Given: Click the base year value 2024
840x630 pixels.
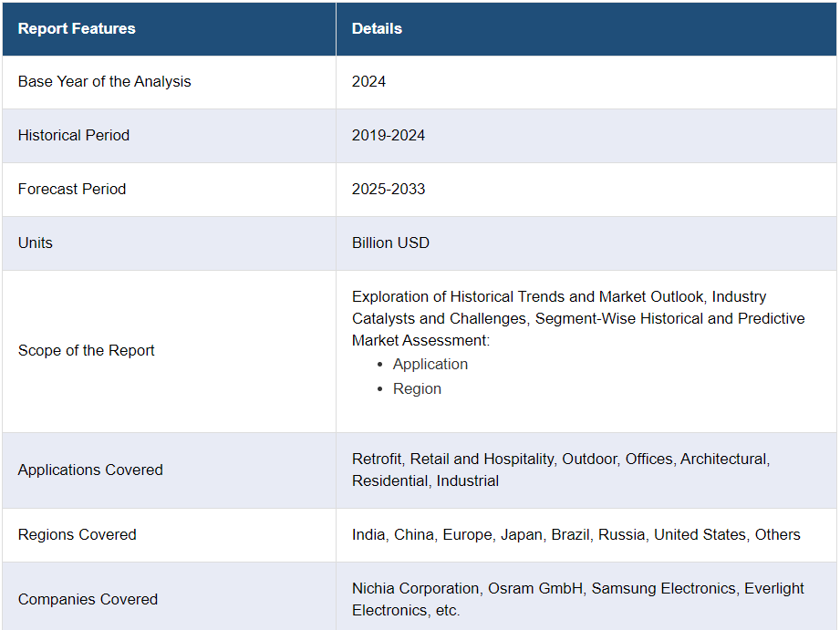Looking at the screenshot, I should 368,81.
